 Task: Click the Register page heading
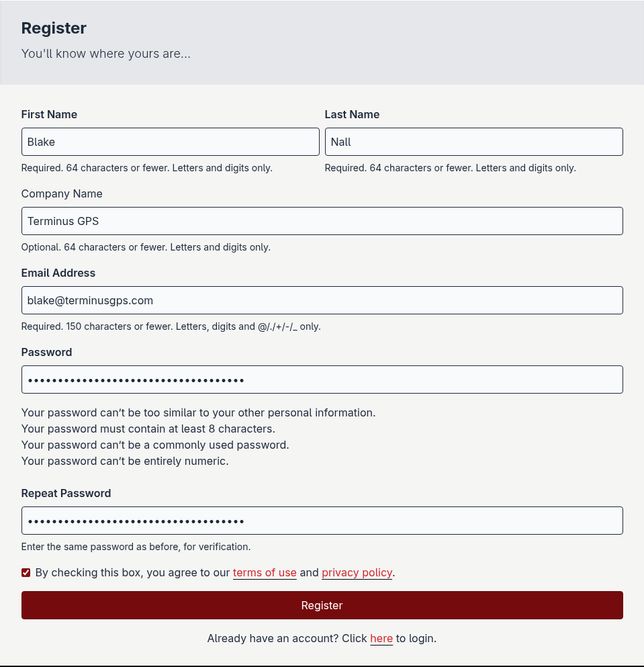tap(54, 28)
